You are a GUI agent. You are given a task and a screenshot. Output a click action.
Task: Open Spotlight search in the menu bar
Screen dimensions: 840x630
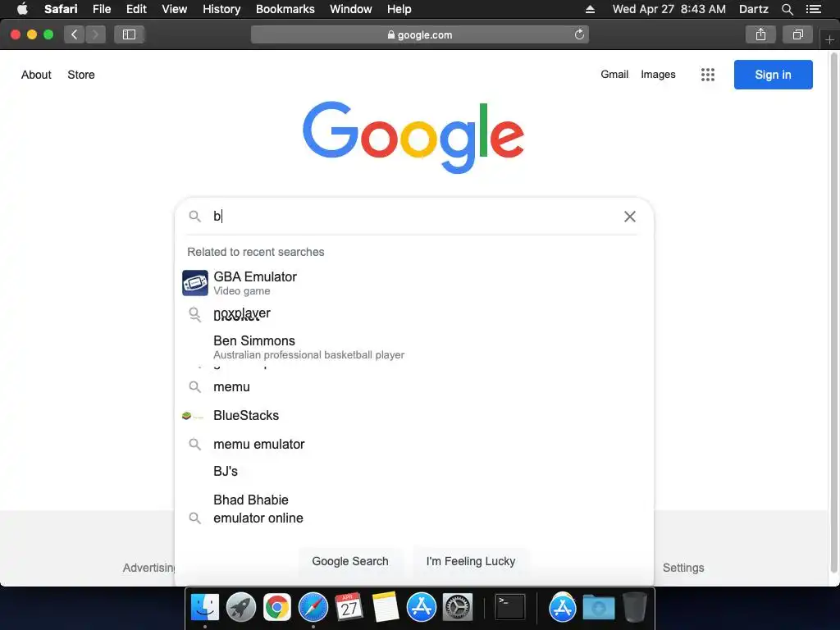click(x=787, y=9)
